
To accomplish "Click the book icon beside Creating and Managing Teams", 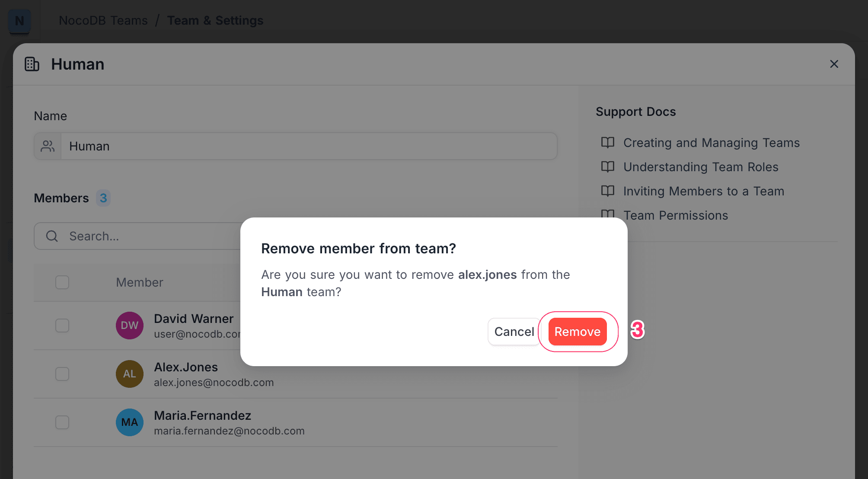I will tap(607, 143).
